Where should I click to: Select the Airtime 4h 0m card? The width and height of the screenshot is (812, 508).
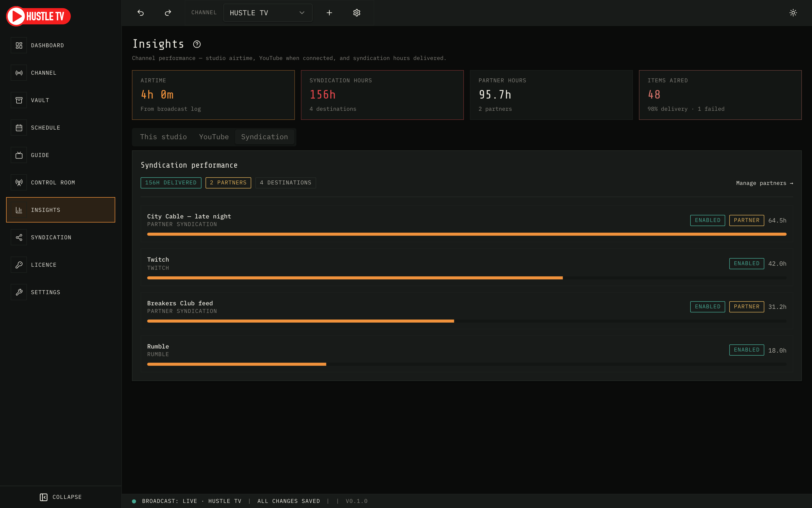point(213,95)
